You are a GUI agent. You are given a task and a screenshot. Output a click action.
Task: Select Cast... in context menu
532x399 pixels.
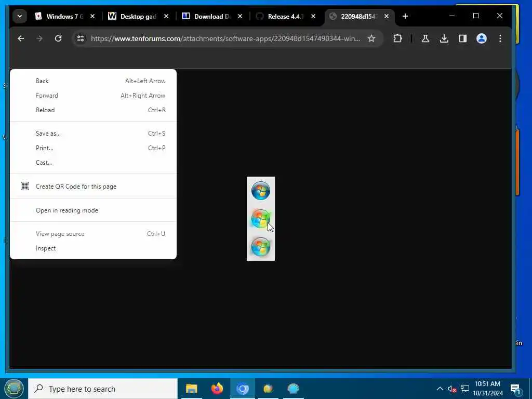click(x=94, y=163)
